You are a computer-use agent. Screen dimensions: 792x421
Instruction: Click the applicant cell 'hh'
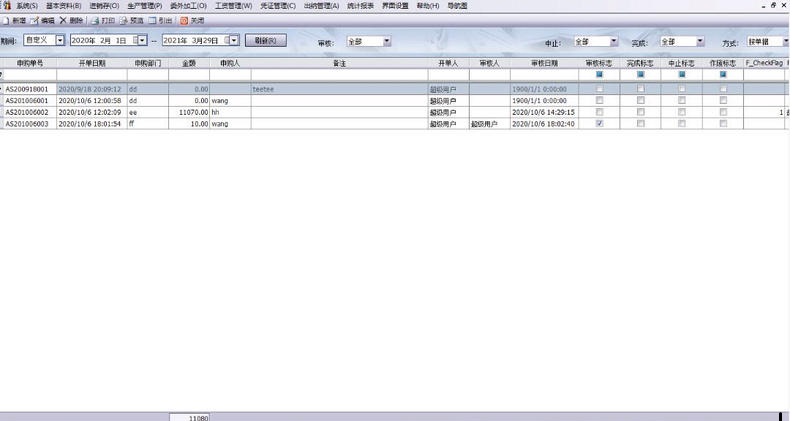(x=230, y=112)
